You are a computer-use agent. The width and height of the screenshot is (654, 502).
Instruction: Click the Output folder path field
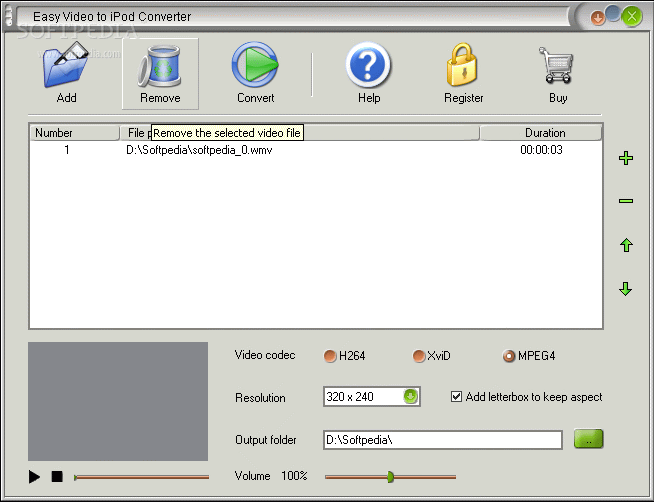coord(443,440)
